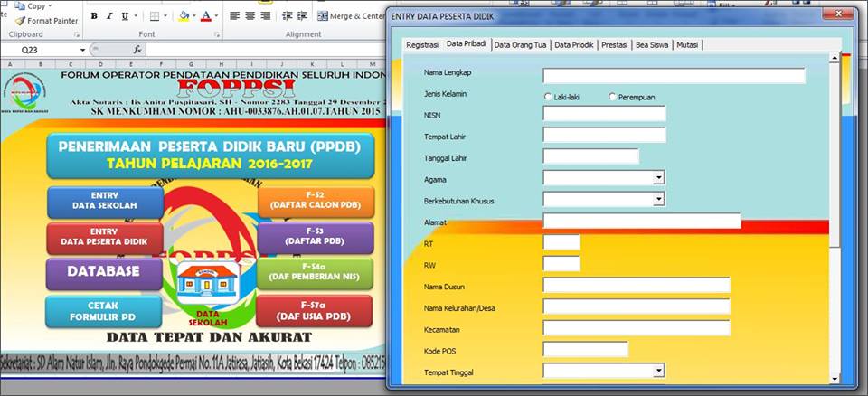Click the Excel formula bar
Screen dimensions: 868x396
pyautogui.click(x=266, y=50)
